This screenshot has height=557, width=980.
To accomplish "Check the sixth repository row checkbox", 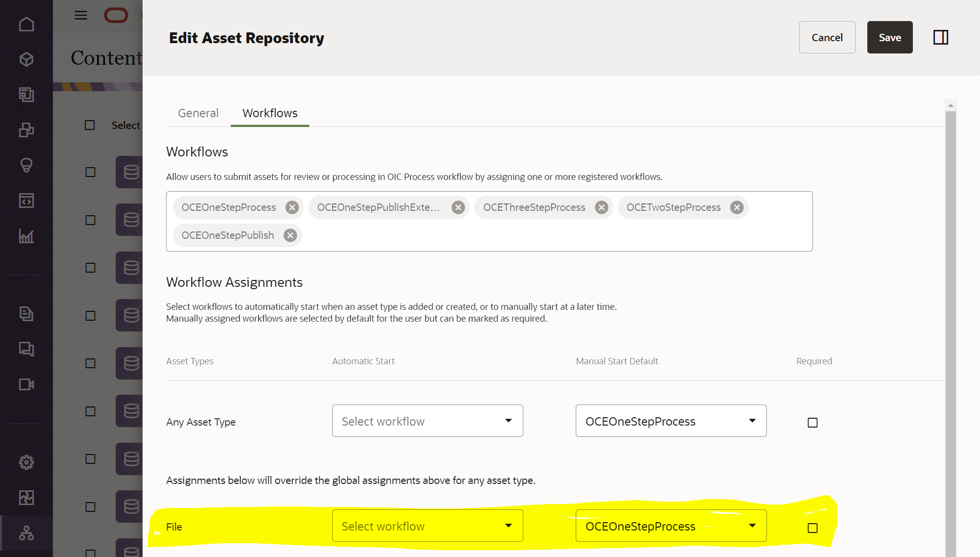I will point(90,411).
